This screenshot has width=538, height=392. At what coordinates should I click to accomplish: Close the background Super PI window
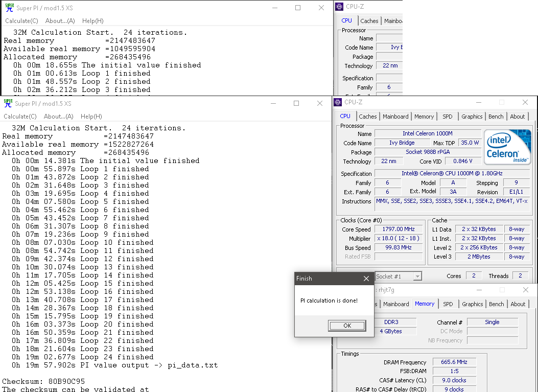click(321, 8)
